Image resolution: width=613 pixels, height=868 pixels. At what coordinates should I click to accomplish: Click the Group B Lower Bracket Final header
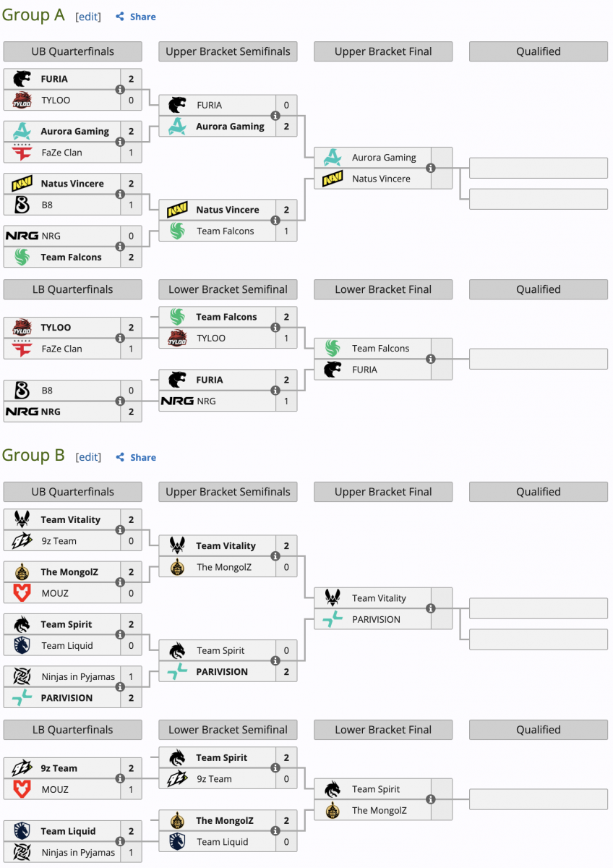pyautogui.click(x=383, y=730)
